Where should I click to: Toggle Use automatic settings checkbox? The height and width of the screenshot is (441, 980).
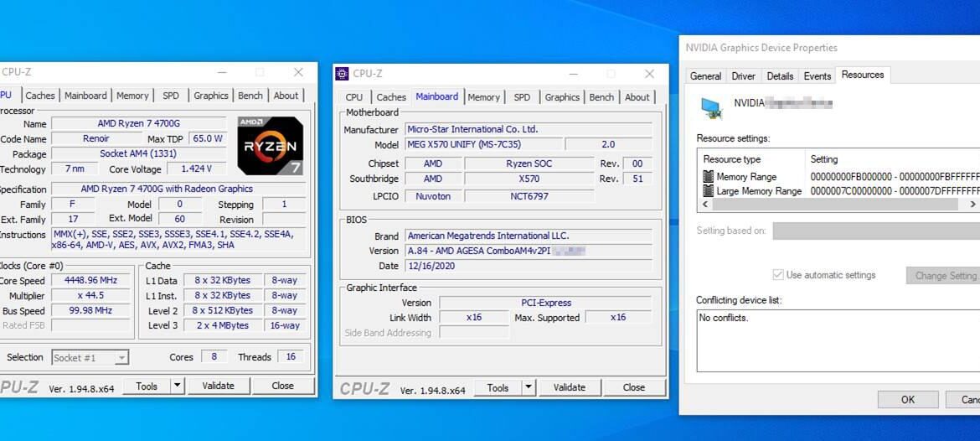tap(778, 275)
